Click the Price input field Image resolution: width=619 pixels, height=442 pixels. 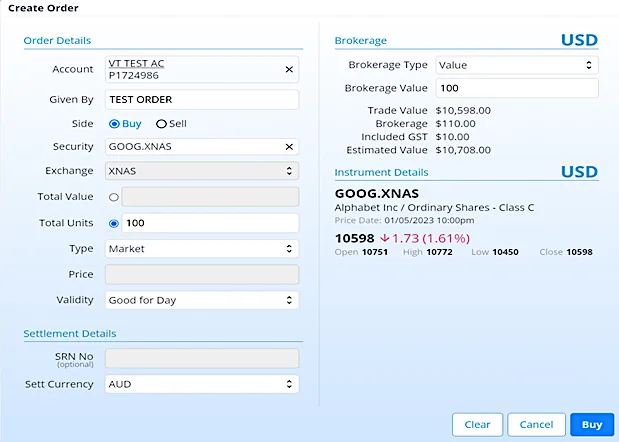coord(201,274)
